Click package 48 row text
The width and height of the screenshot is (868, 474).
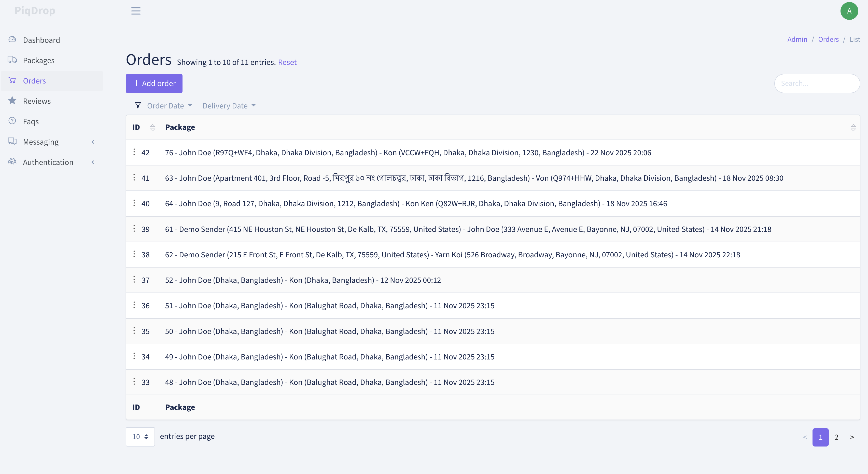coord(330,382)
